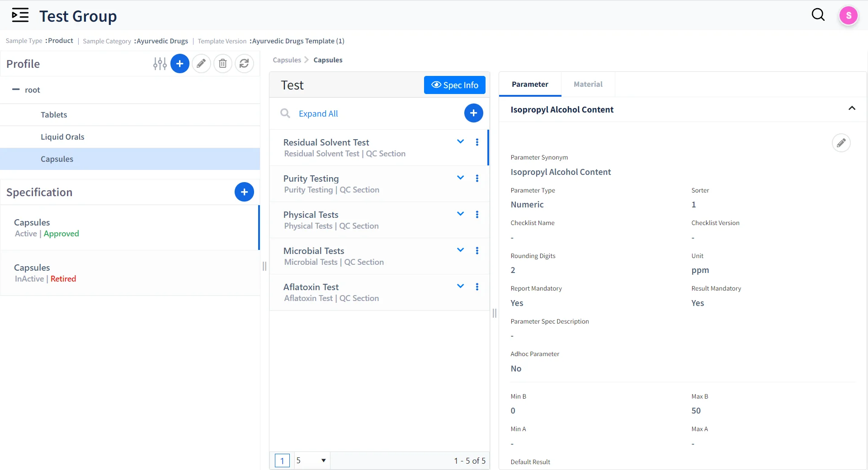The height and width of the screenshot is (470, 868).
Task: Click the root label in profile tree
Action: tap(33, 90)
